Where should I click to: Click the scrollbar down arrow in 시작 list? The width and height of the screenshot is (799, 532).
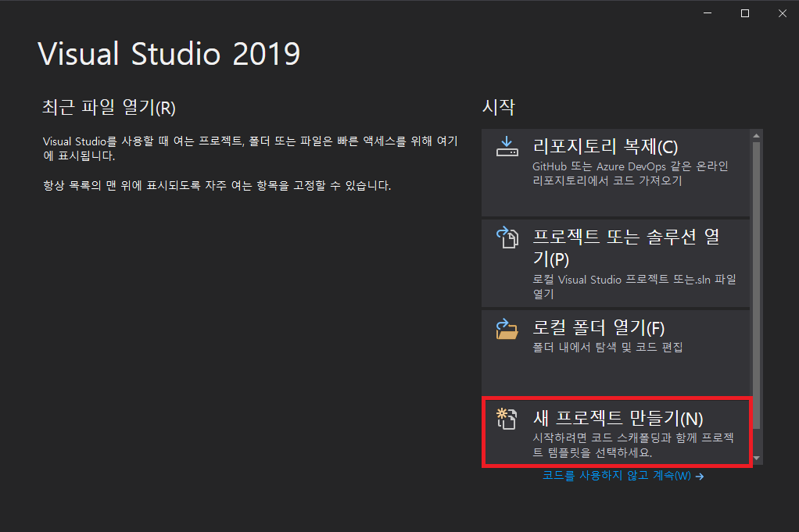[756, 459]
